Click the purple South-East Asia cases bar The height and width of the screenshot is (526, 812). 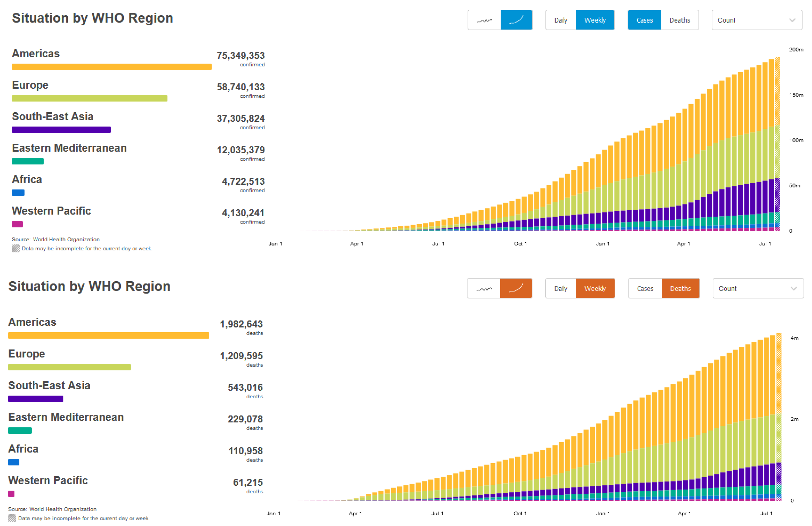click(x=61, y=130)
